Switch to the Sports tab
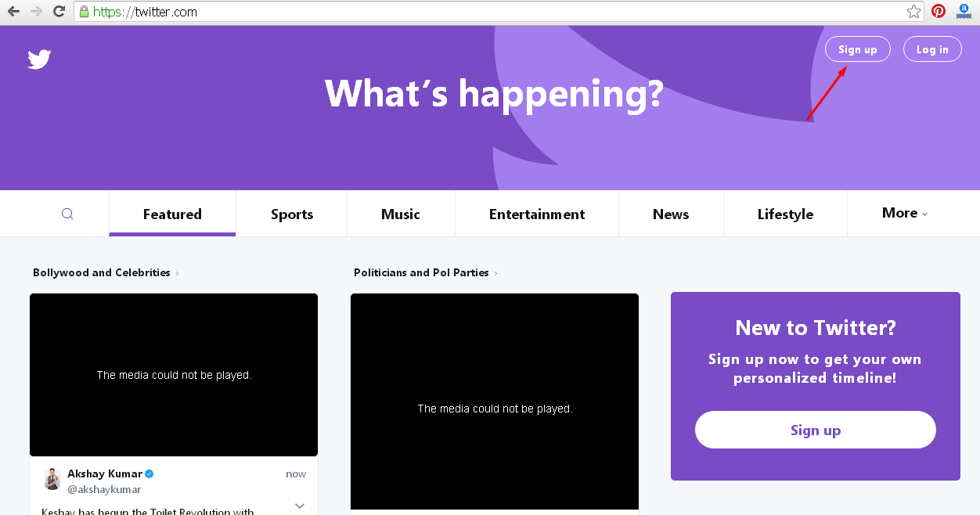The width and height of the screenshot is (980, 515). point(292,214)
